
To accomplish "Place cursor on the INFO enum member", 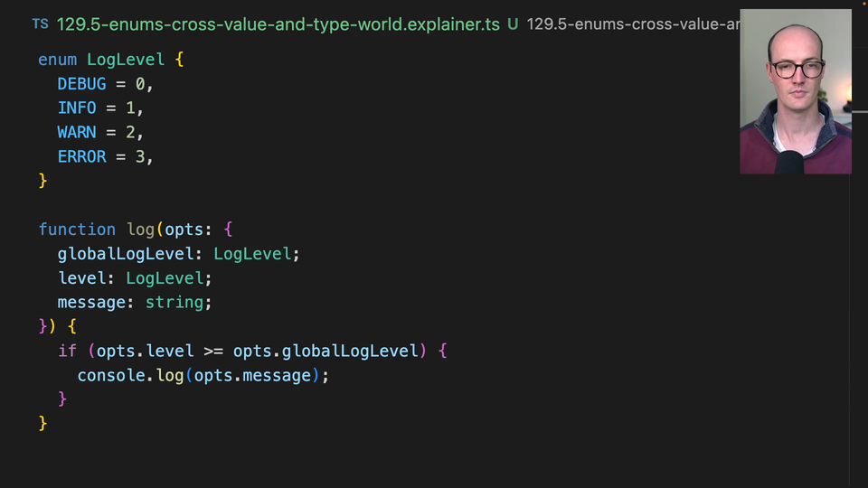I will point(77,108).
